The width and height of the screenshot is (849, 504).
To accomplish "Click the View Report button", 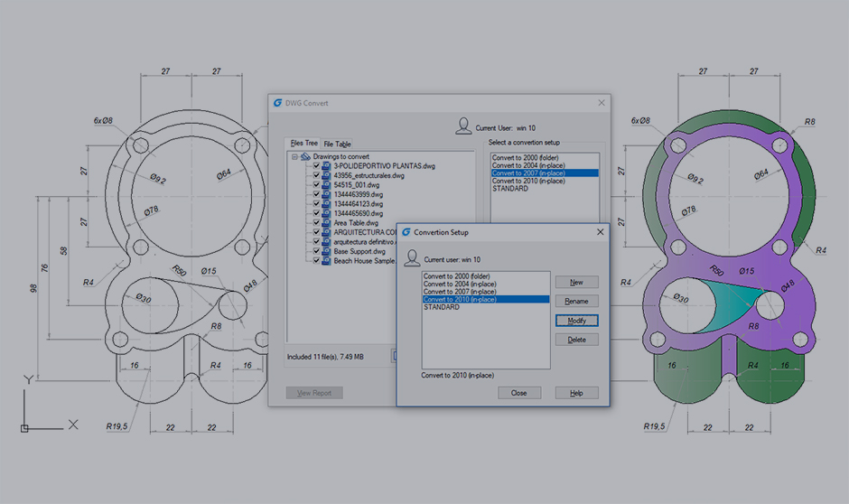I will click(314, 393).
